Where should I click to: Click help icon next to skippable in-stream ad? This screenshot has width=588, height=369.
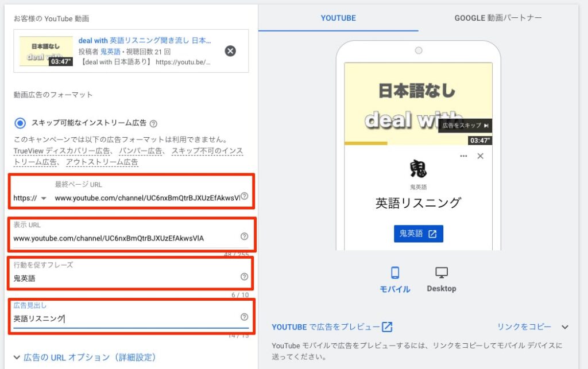[x=153, y=123]
